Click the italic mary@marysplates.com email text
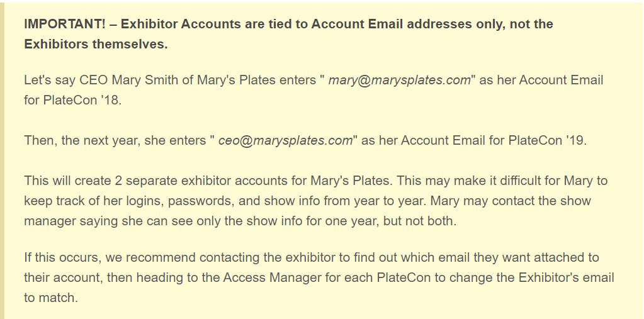This screenshot has height=319, width=644. pos(399,80)
